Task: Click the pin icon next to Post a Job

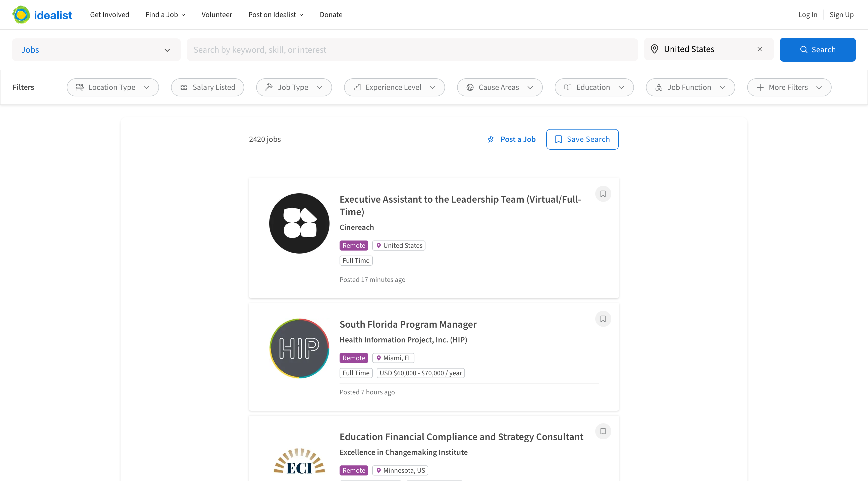Action: tap(491, 139)
